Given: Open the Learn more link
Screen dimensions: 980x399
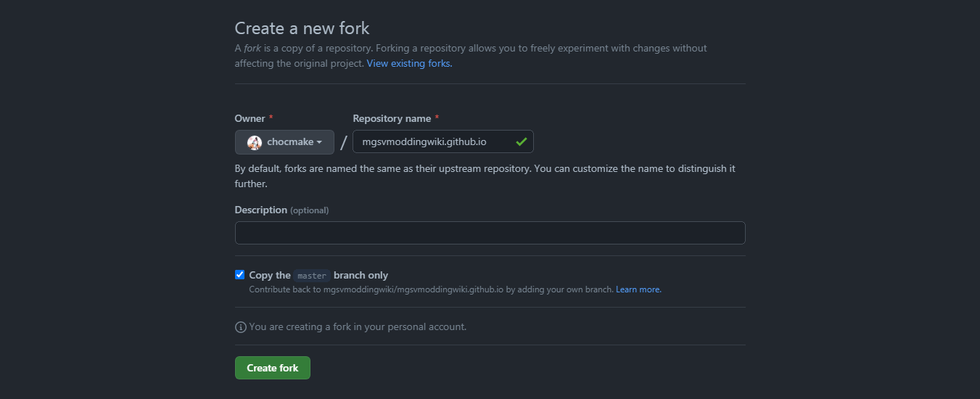Looking at the screenshot, I should pyautogui.click(x=638, y=289).
